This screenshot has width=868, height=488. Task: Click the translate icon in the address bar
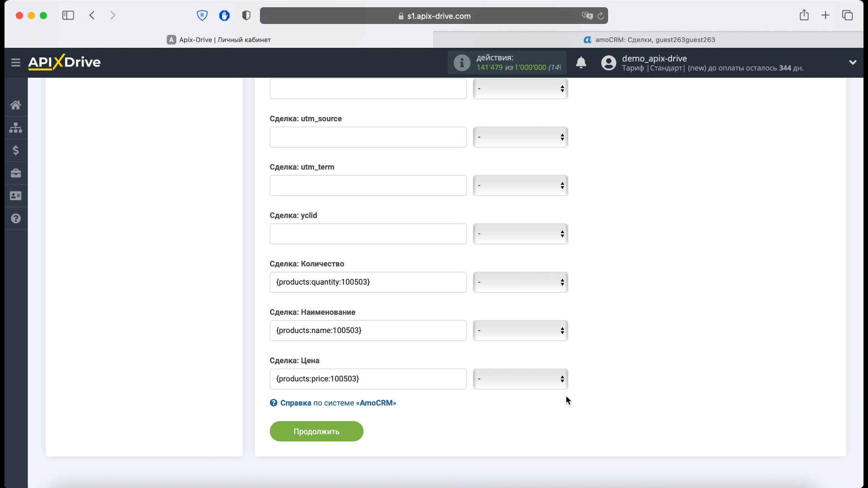[587, 16]
